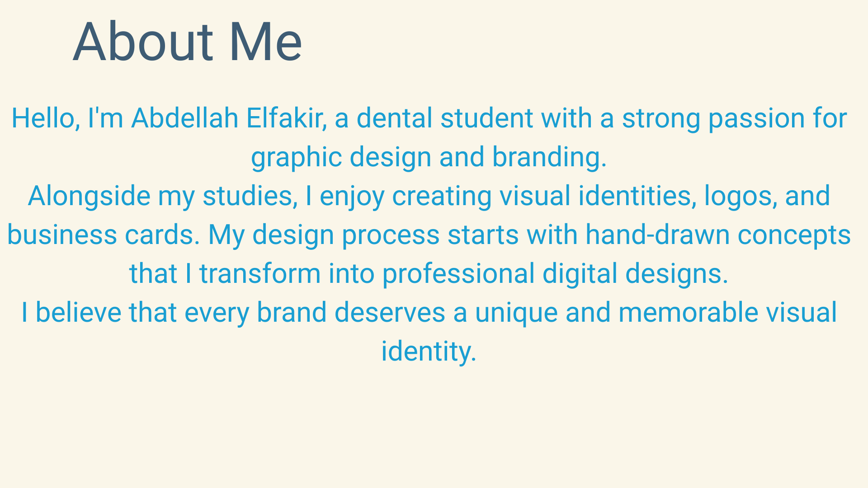This screenshot has height=488, width=868.
Task: Click the hyphenated word hand-drawn
Action: click(x=657, y=235)
